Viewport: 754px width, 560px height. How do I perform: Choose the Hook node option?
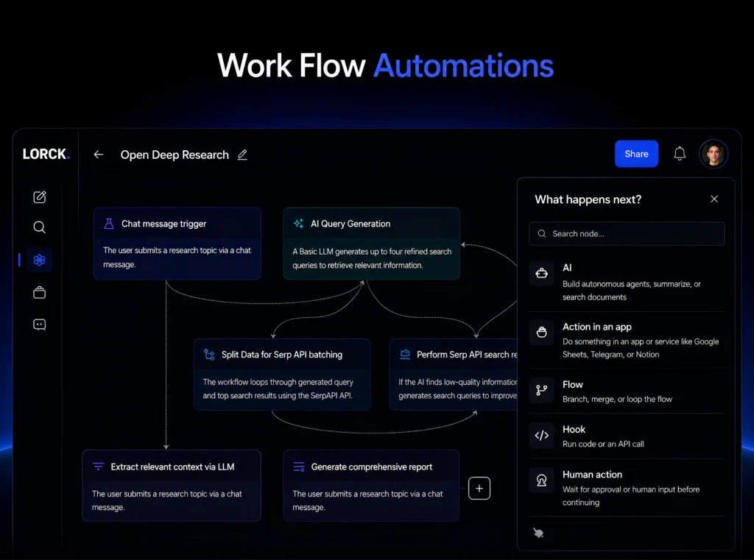pyautogui.click(x=627, y=436)
